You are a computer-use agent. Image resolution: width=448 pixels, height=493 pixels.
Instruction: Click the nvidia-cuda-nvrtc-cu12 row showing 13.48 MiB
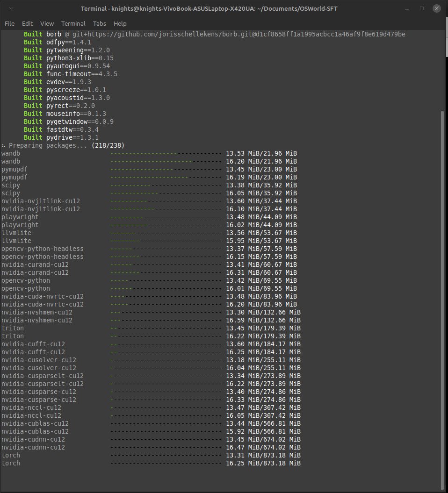tap(149, 296)
